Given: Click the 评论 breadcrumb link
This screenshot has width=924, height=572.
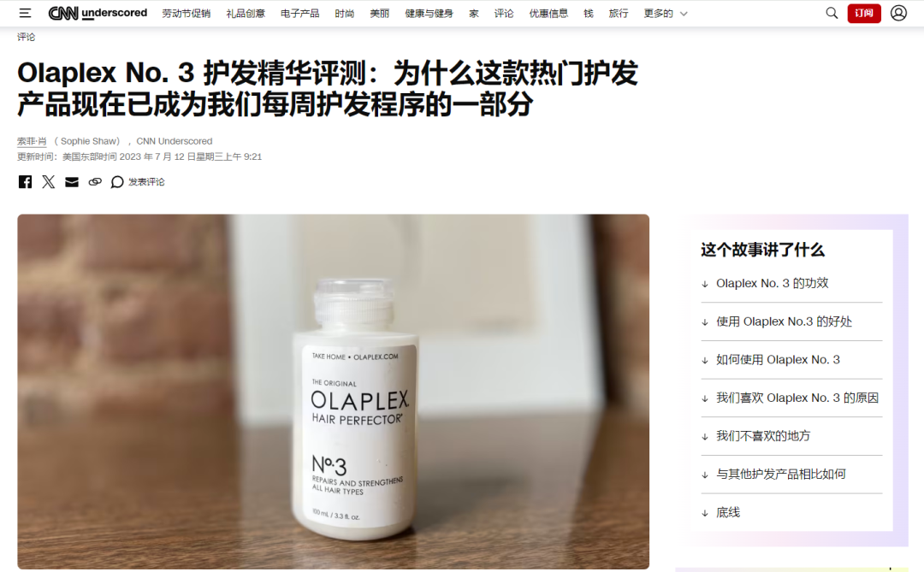Looking at the screenshot, I should click(26, 37).
